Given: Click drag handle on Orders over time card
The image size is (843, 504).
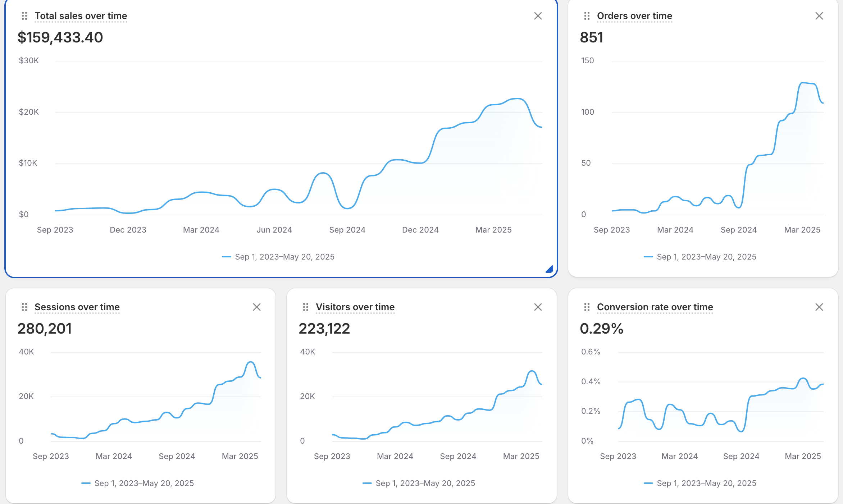Looking at the screenshot, I should [587, 16].
